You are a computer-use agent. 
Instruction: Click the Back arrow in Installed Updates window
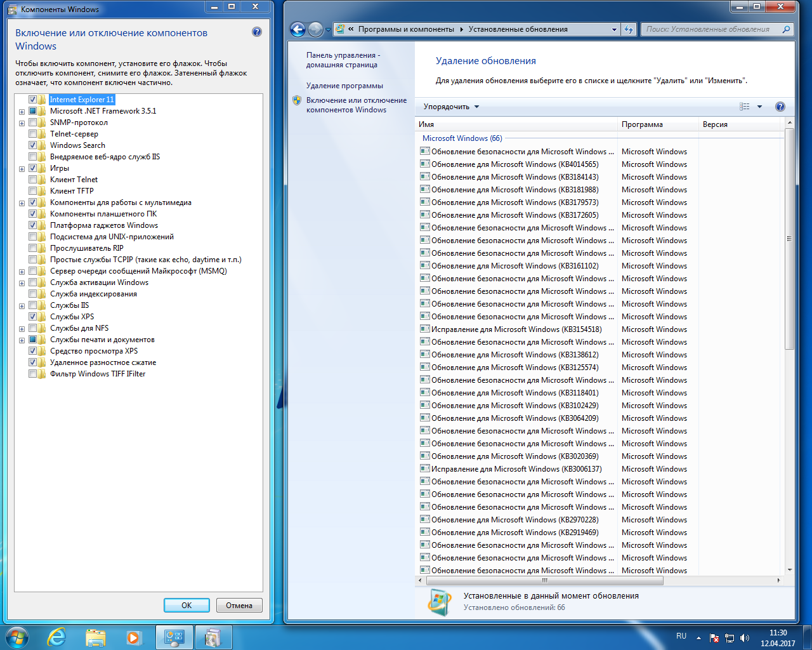pos(298,29)
